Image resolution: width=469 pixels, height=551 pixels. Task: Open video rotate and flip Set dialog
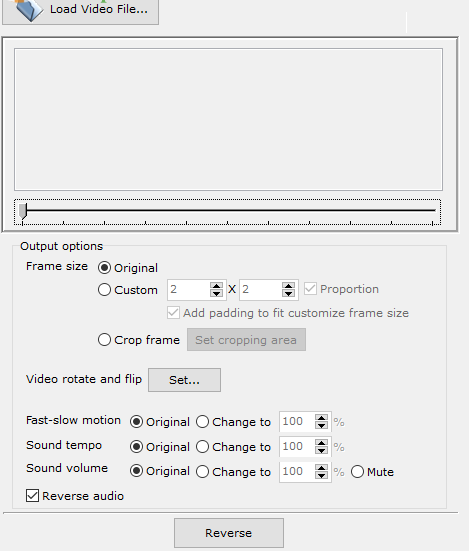pyautogui.click(x=184, y=380)
